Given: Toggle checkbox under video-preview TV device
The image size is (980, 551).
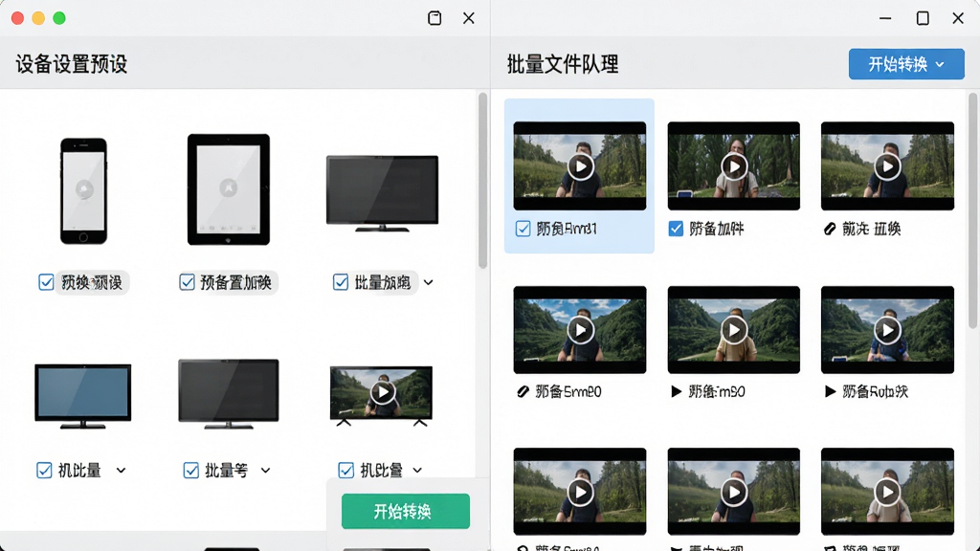Looking at the screenshot, I should (x=345, y=471).
